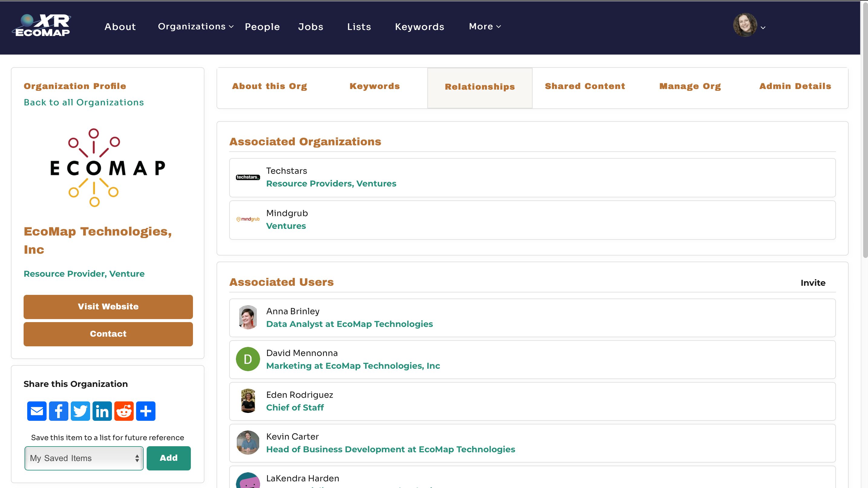Click 'Chief of Staff' title

295,408
